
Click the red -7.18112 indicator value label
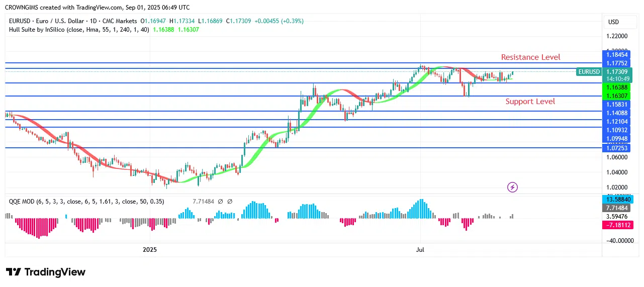(617, 225)
